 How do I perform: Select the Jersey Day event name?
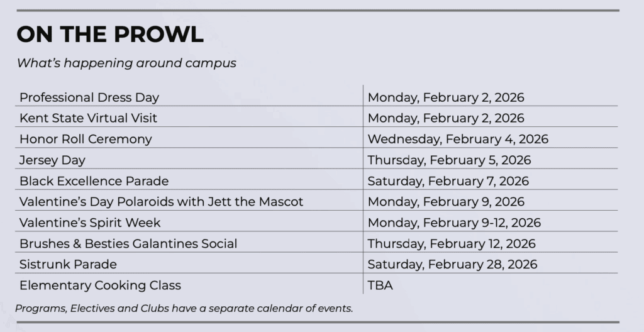52,160
